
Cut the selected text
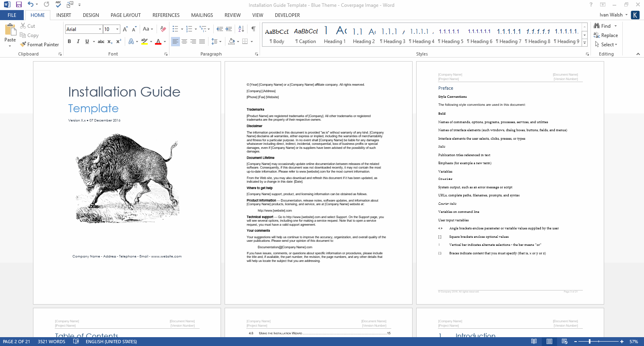28,26
